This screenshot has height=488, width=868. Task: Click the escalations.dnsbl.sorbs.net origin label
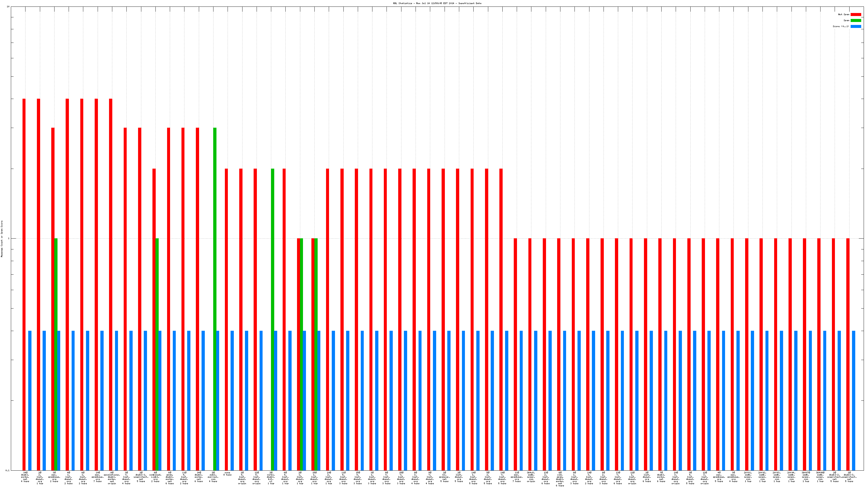click(112, 478)
